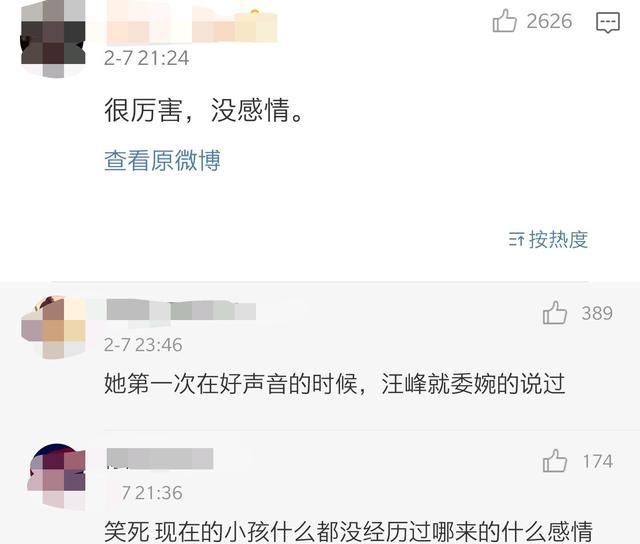Screen dimensions: 640x544
Task: Open the 查看原微博 link
Action: (x=162, y=160)
